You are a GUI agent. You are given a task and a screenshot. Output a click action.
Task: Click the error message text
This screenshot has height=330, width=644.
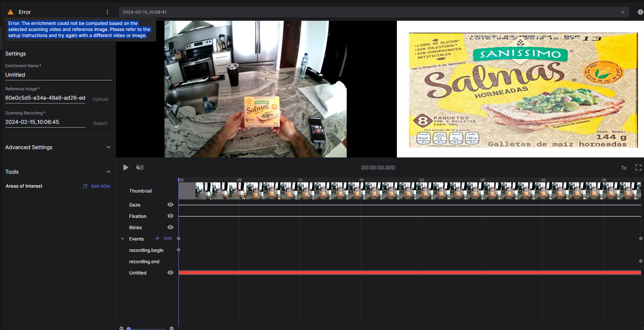[79, 29]
